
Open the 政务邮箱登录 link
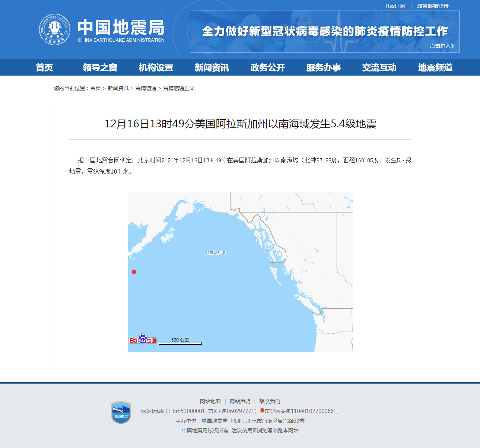coord(433,6)
